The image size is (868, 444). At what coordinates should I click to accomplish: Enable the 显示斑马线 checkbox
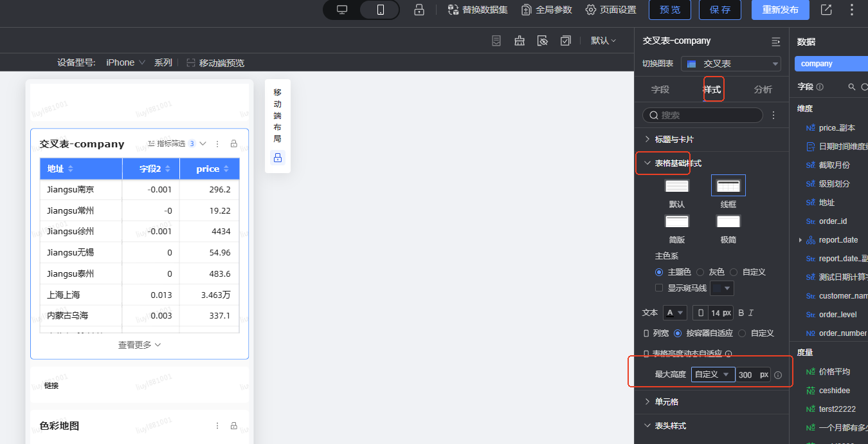658,288
